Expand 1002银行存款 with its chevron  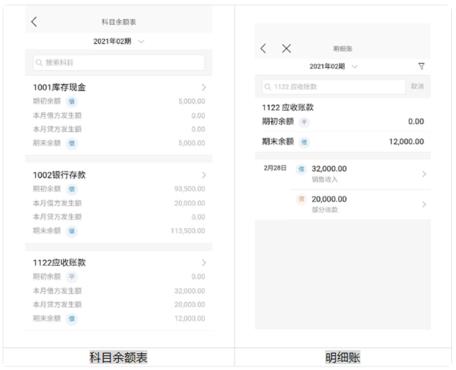click(204, 175)
